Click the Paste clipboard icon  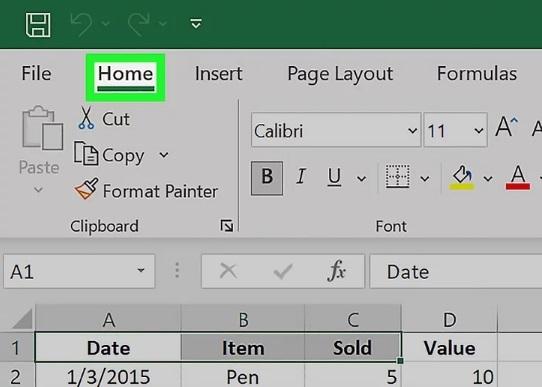pyautogui.click(x=42, y=128)
